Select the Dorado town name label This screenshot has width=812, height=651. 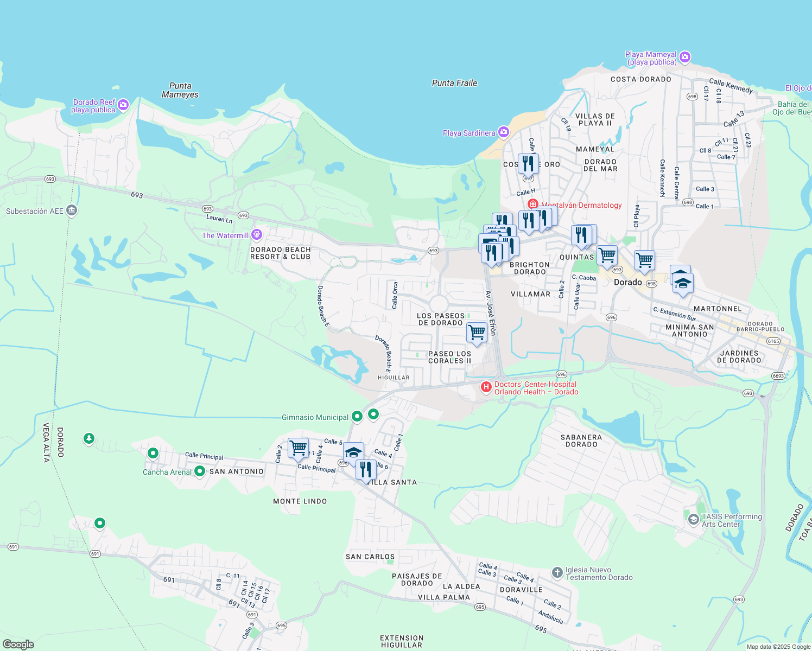(628, 282)
